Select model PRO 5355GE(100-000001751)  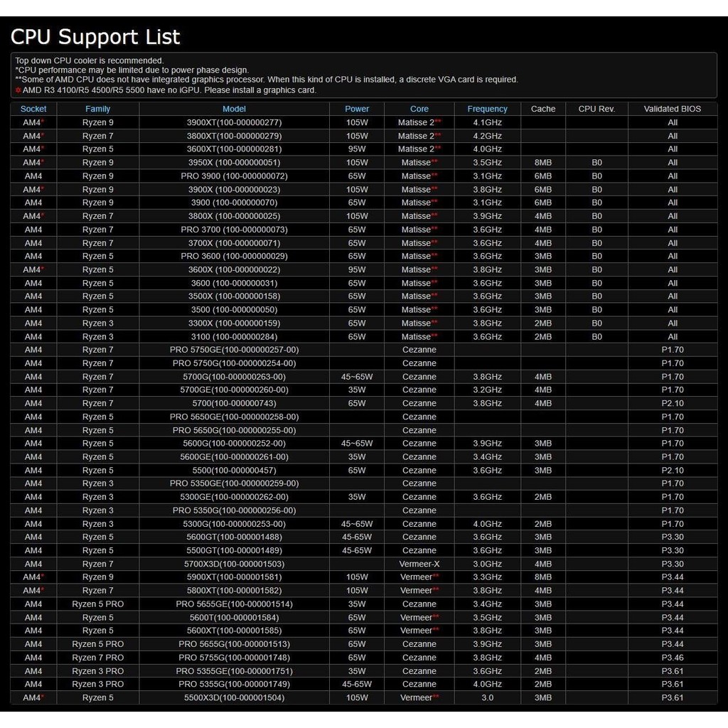234,670
